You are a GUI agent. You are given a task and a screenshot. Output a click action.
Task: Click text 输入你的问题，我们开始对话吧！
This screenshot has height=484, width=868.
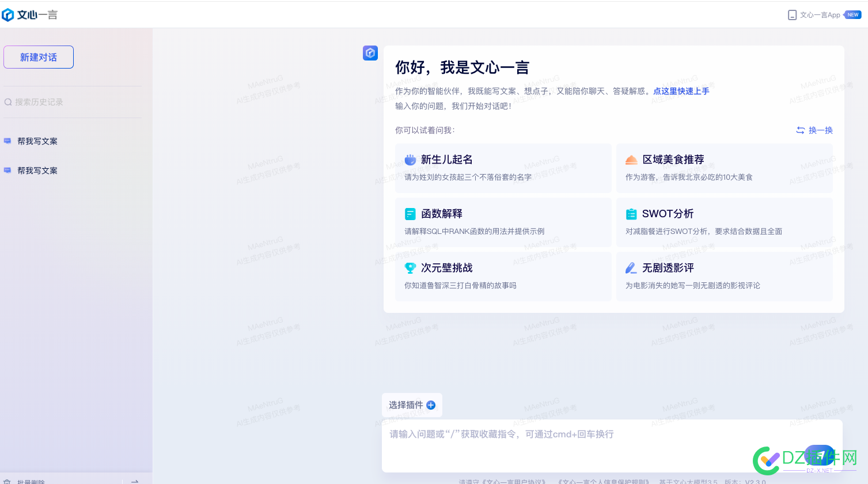453,106
